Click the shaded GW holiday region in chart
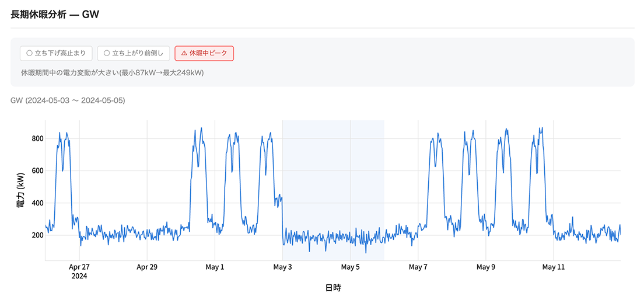644x303 pixels. pyautogui.click(x=333, y=190)
